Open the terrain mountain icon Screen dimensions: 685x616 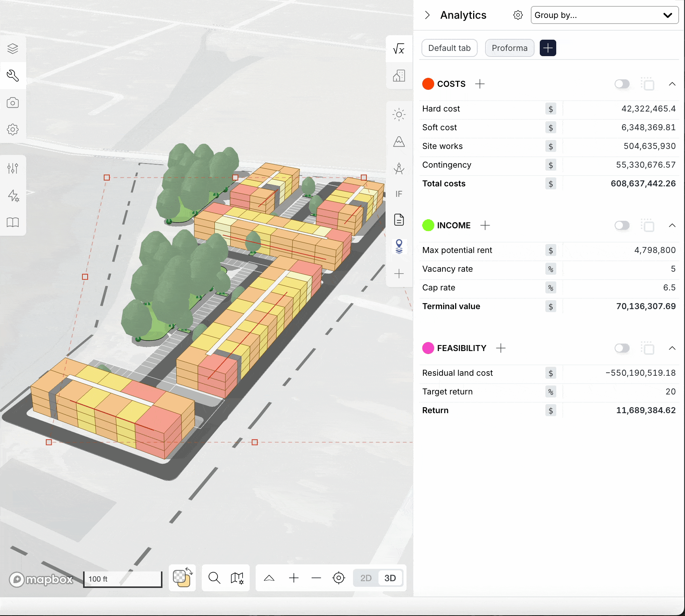point(399,141)
